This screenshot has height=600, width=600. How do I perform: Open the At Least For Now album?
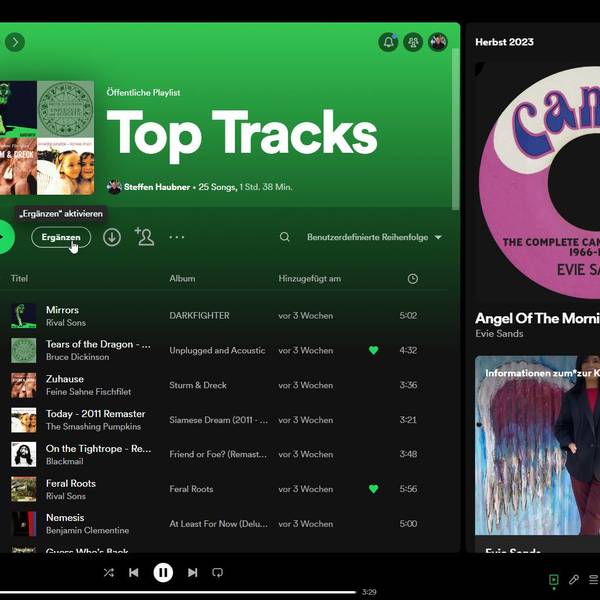point(218,523)
